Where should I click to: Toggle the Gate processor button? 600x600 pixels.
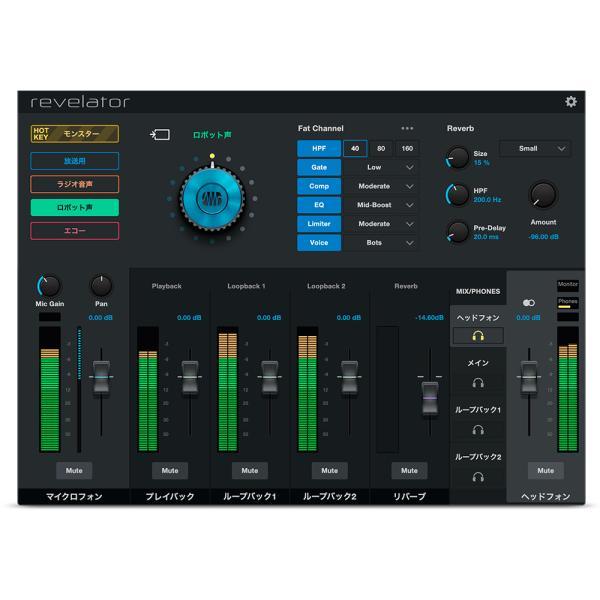point(319,167)
